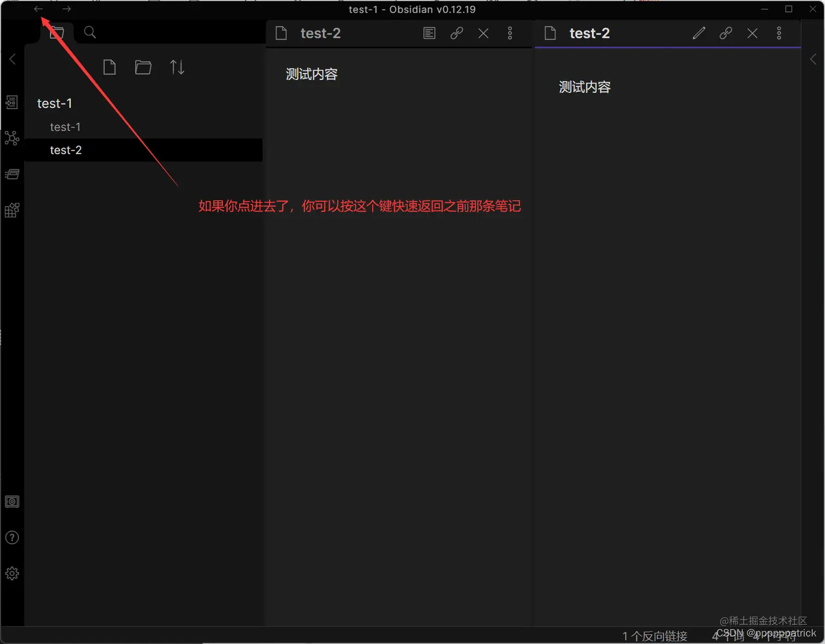Click the 1 个反向链接 status bar entry
825x644 pixels.
(655, 636)
